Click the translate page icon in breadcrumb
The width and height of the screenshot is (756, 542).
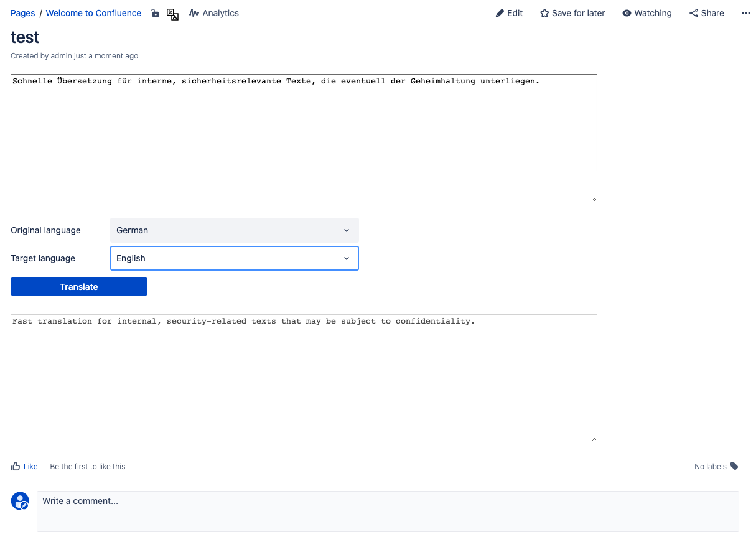click(x=173, y=14)
